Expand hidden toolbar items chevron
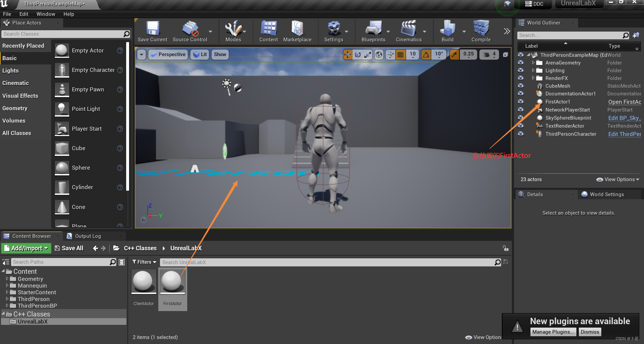The height and width of the screenshot is (344, 644). coord(507,31)
